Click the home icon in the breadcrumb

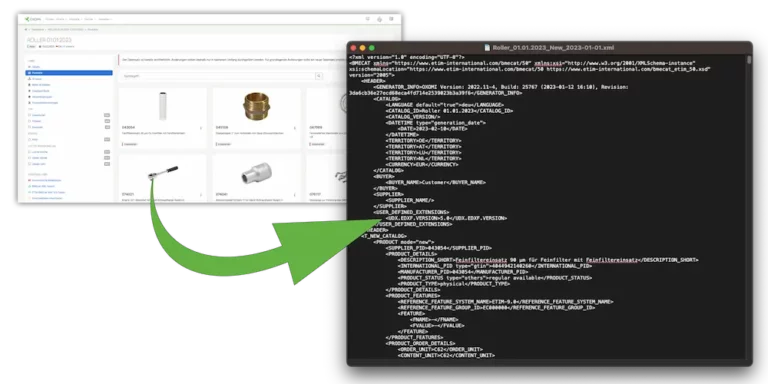(x=26, y=29)
